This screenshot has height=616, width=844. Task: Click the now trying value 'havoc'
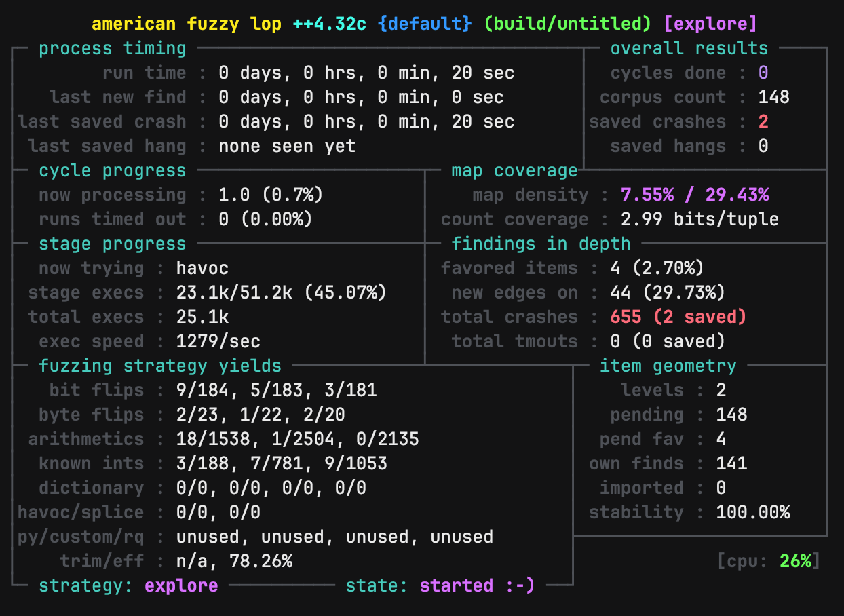[x=202, y=269]
